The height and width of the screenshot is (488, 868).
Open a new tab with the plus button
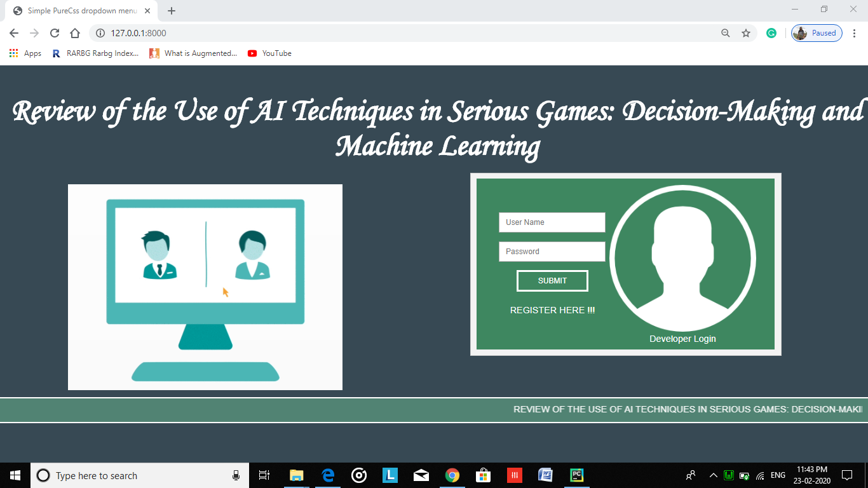coord(172,11)
